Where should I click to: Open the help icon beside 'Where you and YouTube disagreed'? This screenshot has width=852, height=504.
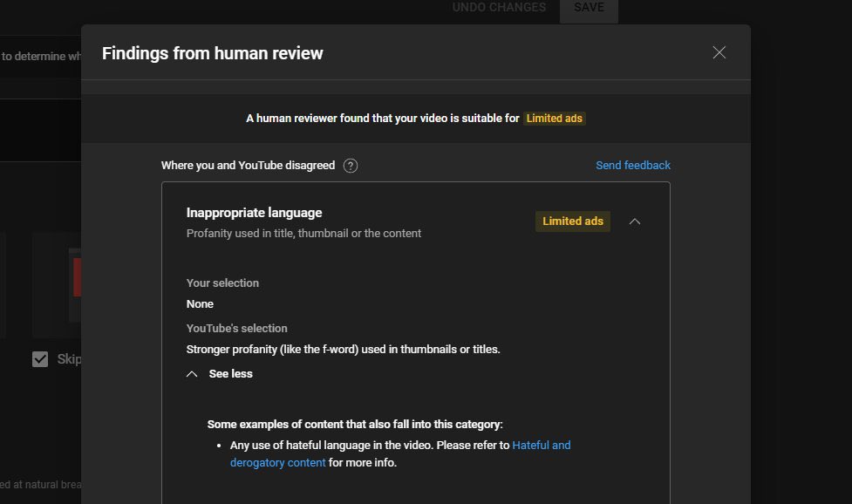pyautogui.click(x=351, y=166)
